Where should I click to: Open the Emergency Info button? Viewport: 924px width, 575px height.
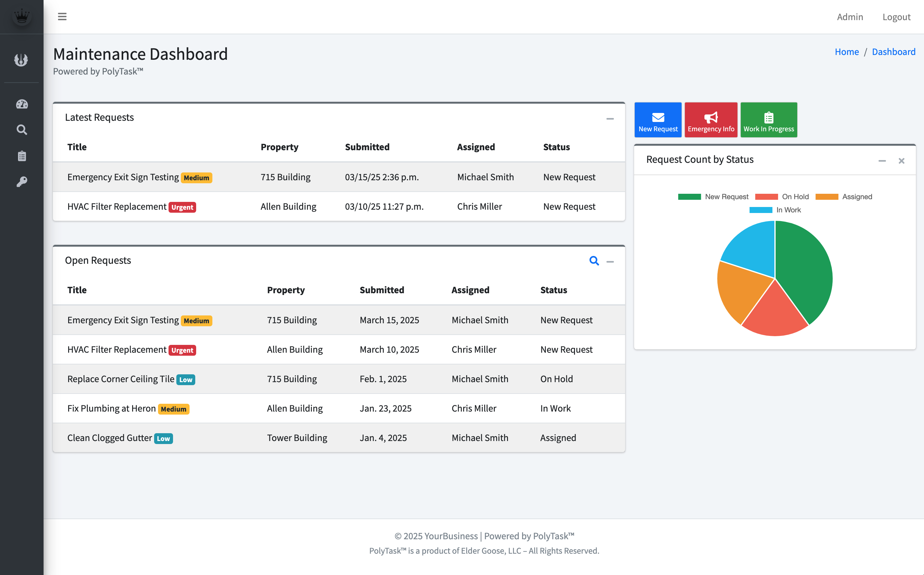[x=711, y=120]
